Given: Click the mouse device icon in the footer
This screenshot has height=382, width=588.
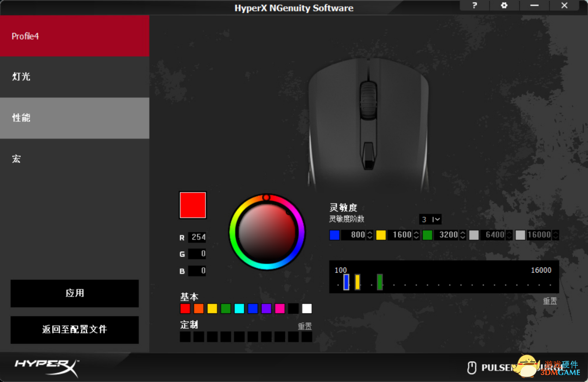Looking at the screenshot, I should 471,368.
